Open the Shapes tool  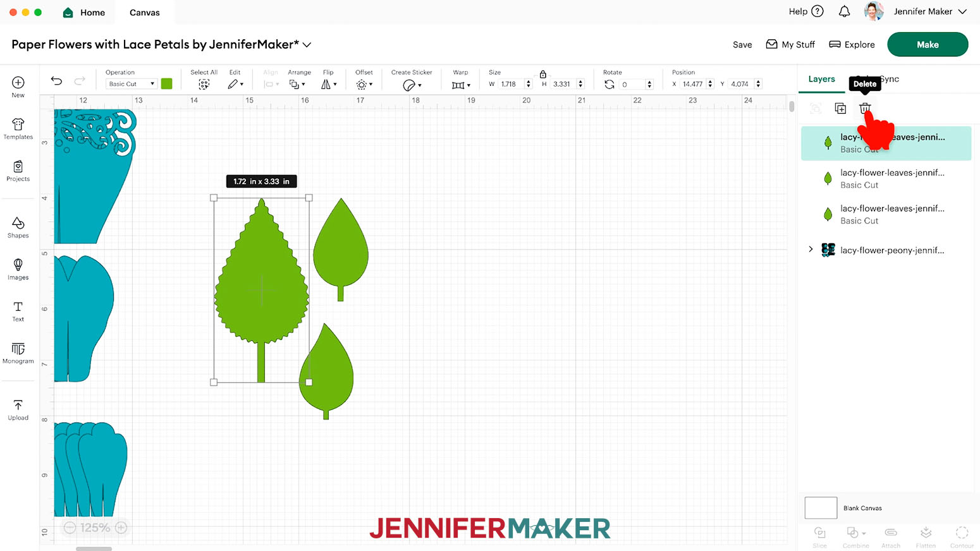click(x=18, y=227)
